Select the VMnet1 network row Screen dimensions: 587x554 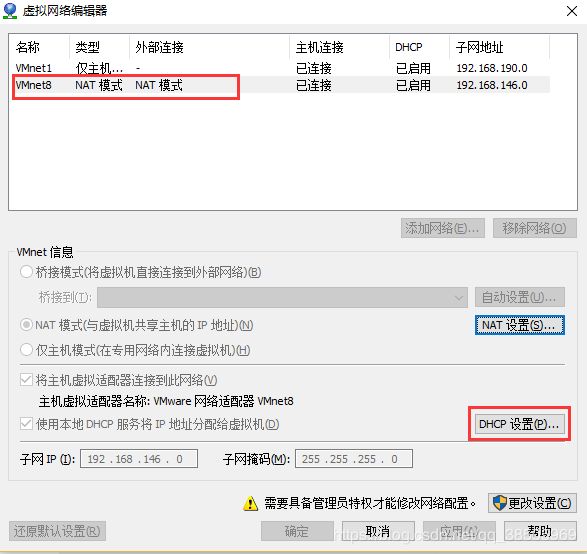click(x=279, y=68)
